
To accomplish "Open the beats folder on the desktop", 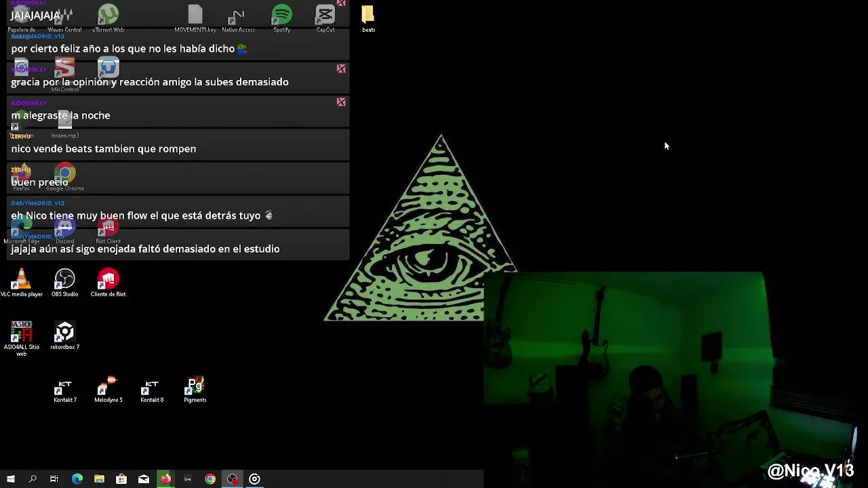I will point(368,18).
